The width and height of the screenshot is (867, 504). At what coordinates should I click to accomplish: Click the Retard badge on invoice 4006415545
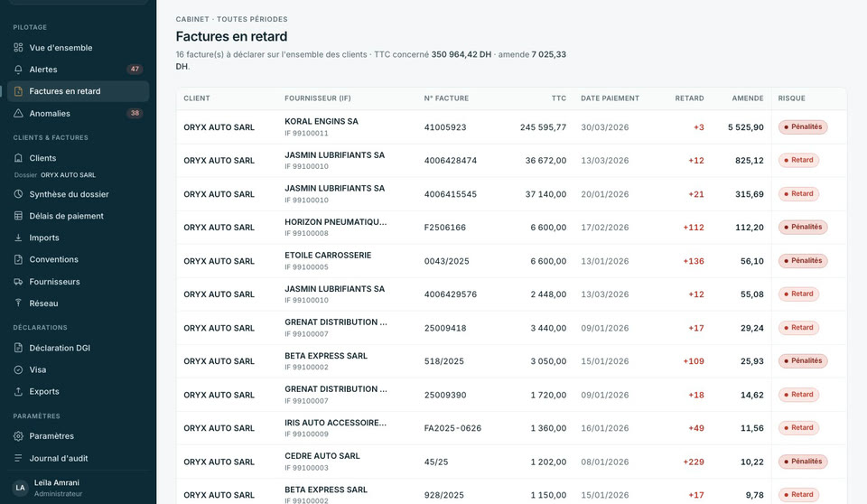(x=798, y=193)
